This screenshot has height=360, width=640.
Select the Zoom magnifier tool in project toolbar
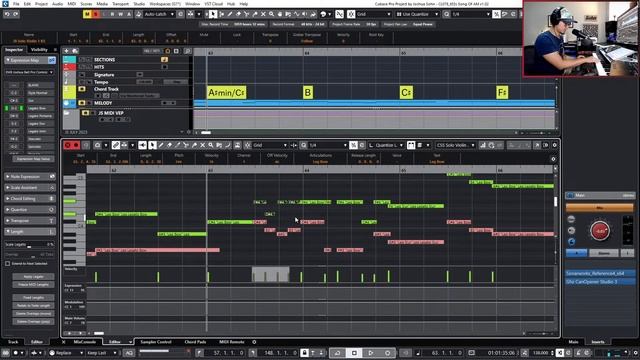click(271, 14)
